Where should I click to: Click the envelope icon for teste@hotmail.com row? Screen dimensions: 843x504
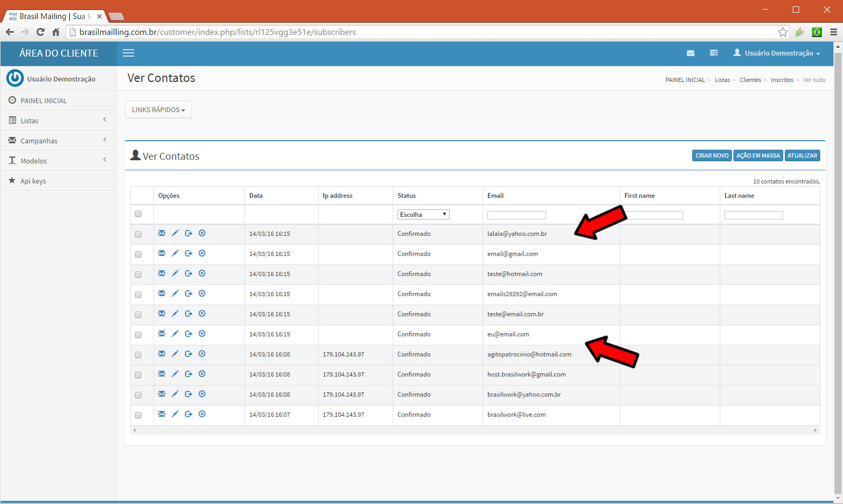[x=162, y=273]
